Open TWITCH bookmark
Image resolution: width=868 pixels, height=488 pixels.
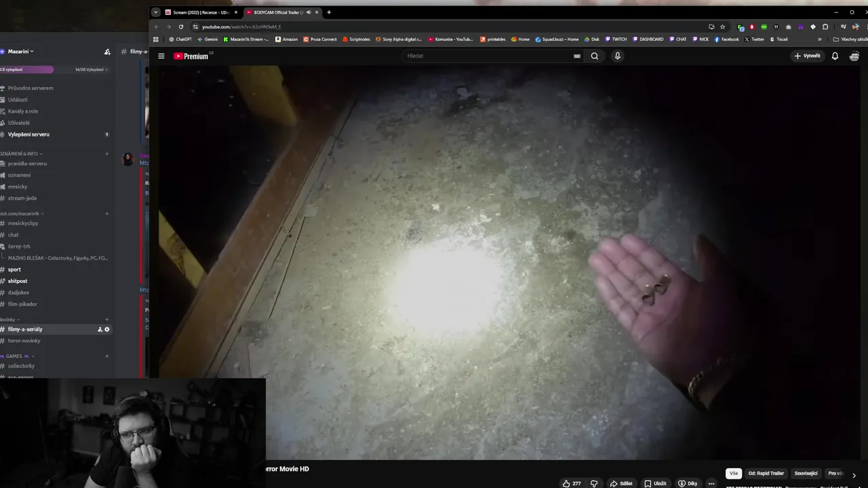point(616,39)
